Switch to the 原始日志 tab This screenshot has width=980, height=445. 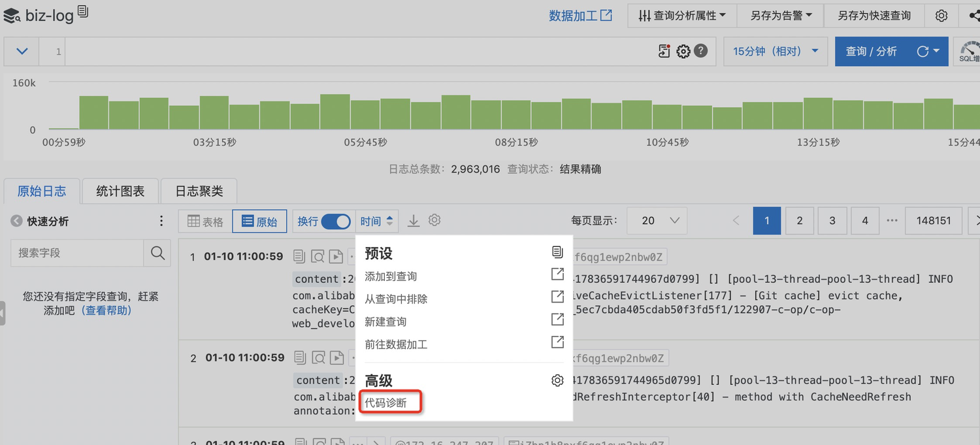[42, 191]
